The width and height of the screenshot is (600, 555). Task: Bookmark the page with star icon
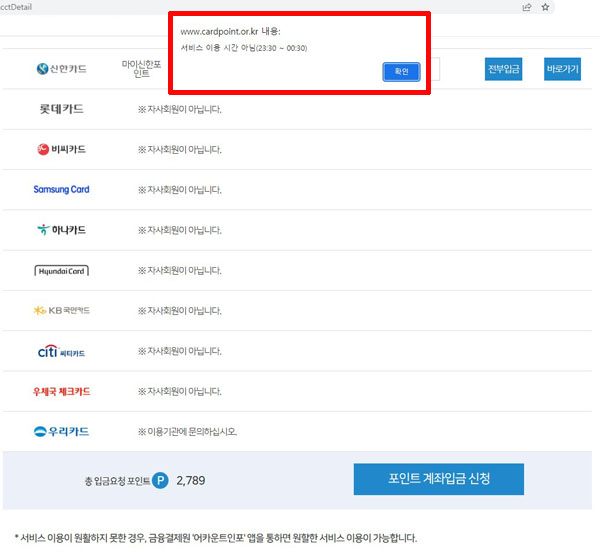coord(545,7)
